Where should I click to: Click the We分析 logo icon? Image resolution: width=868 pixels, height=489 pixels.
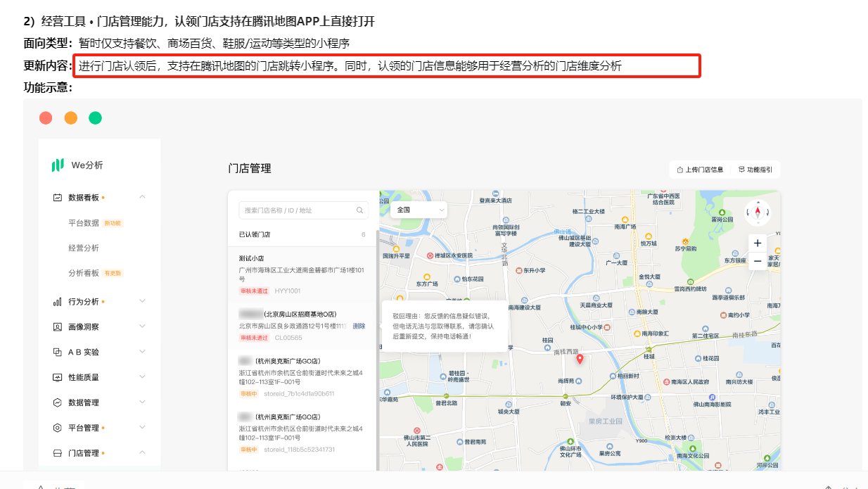click(58, 165)
